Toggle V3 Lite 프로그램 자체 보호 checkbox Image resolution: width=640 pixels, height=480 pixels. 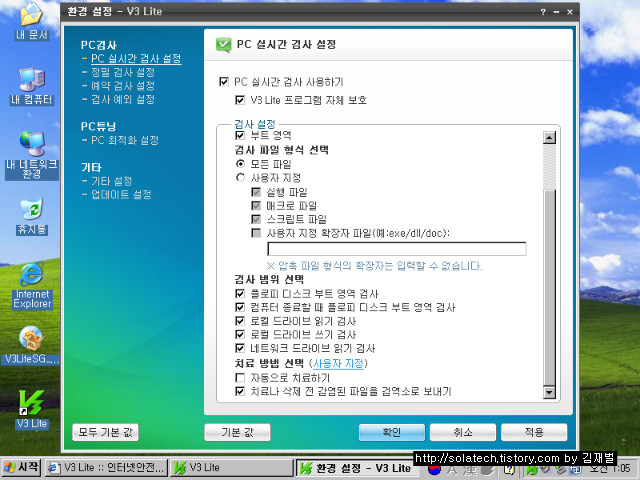[240, 100]
